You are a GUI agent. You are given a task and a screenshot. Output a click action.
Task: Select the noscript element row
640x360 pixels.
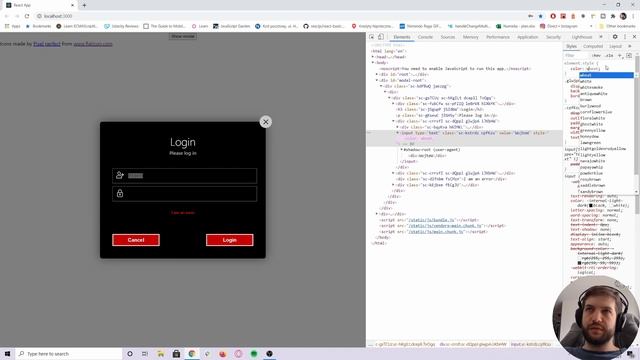pos(455,69)
